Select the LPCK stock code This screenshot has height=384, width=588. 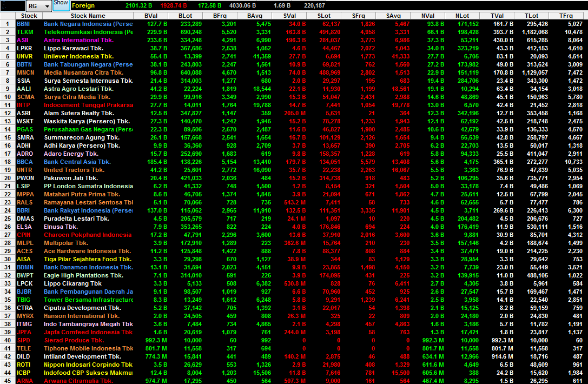(x=24, y=284)
